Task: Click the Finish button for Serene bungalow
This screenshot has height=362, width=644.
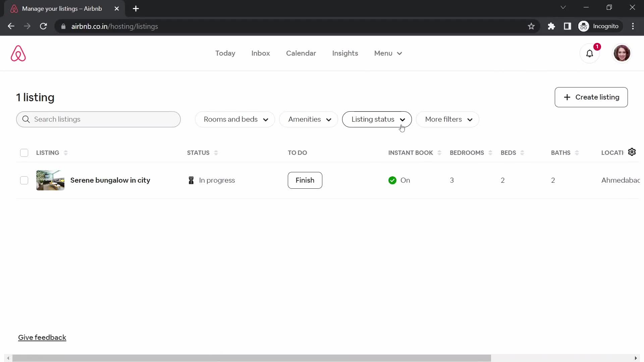Action: 305,180
